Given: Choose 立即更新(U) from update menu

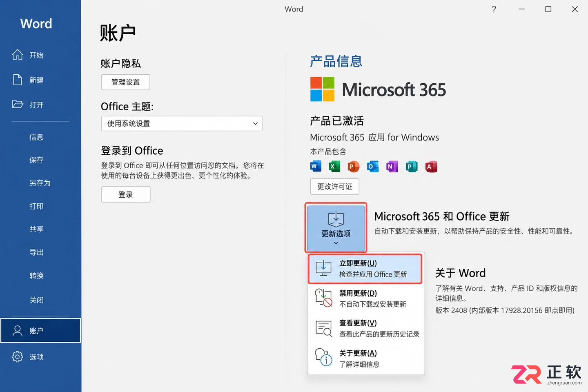Looking at the screenshot, I should 365,269.
